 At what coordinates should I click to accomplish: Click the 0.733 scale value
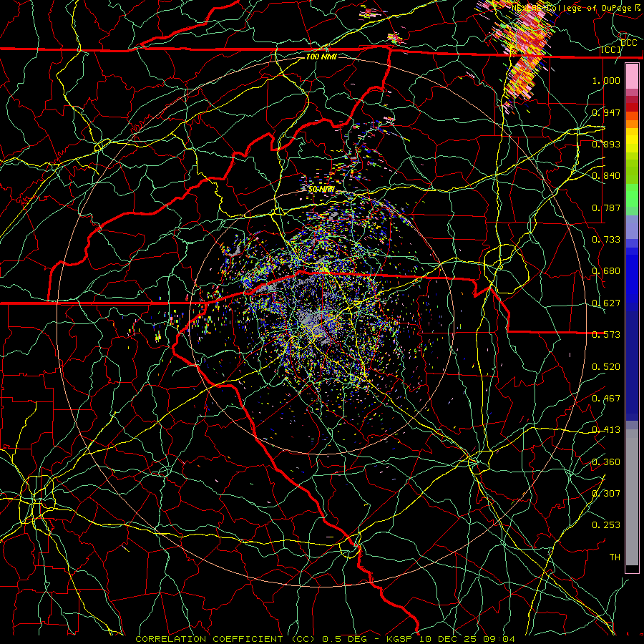[x=606, y=240]
